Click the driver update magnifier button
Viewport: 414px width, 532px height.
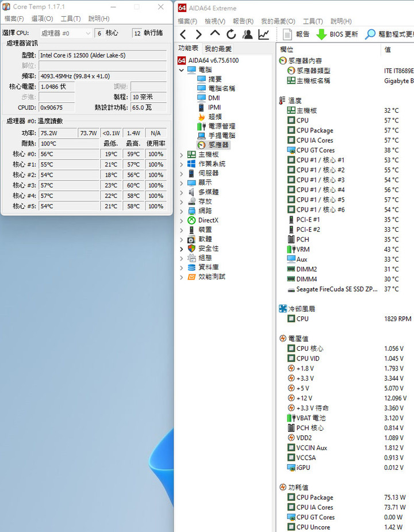pyautogui.click(x=389, y=35)
